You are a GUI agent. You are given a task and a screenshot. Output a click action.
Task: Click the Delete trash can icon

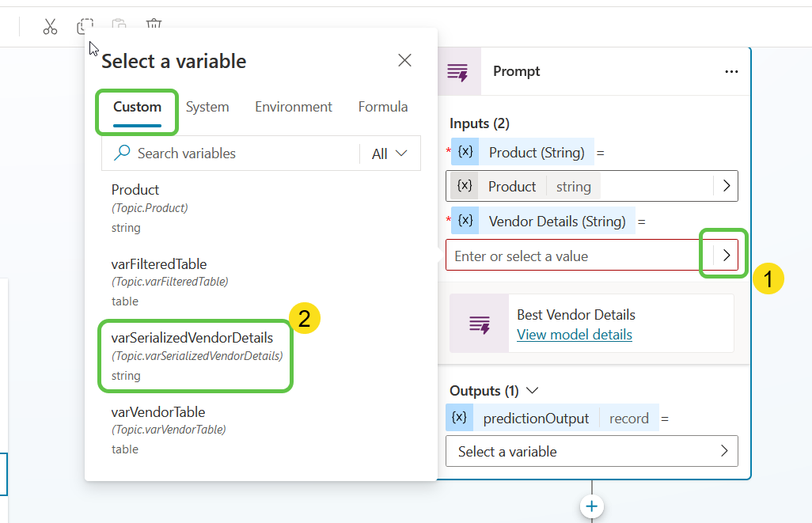(154, 25)
